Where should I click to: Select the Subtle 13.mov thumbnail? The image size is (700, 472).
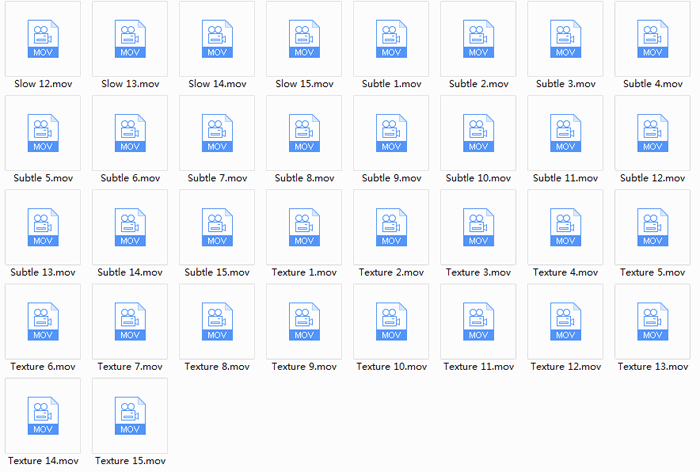(x=42, y=227)
